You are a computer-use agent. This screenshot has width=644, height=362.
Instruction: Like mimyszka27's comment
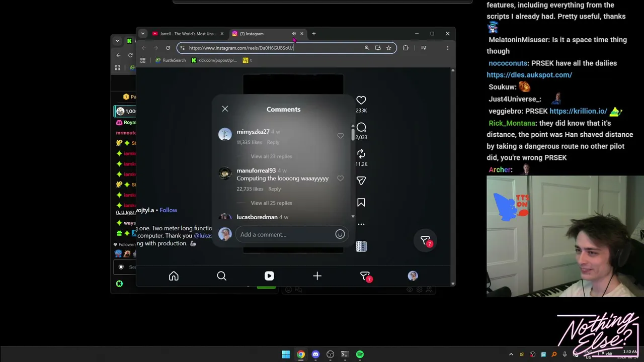(x=341, y=136)
